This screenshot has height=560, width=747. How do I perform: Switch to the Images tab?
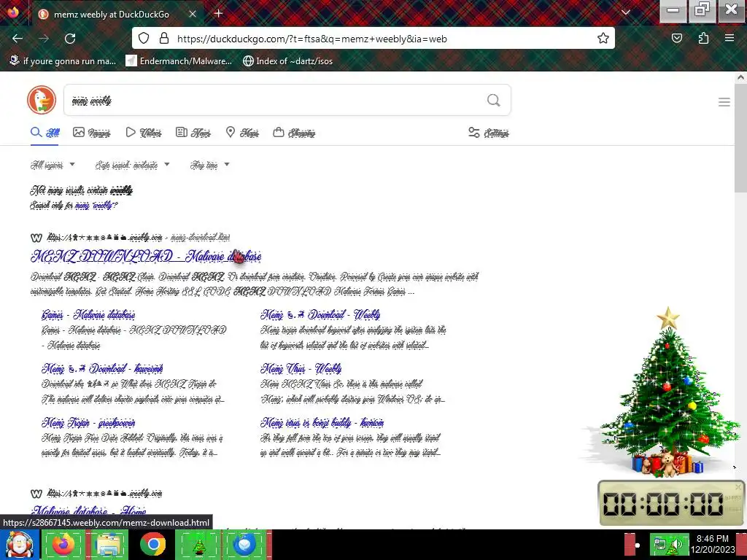point(91,133)
